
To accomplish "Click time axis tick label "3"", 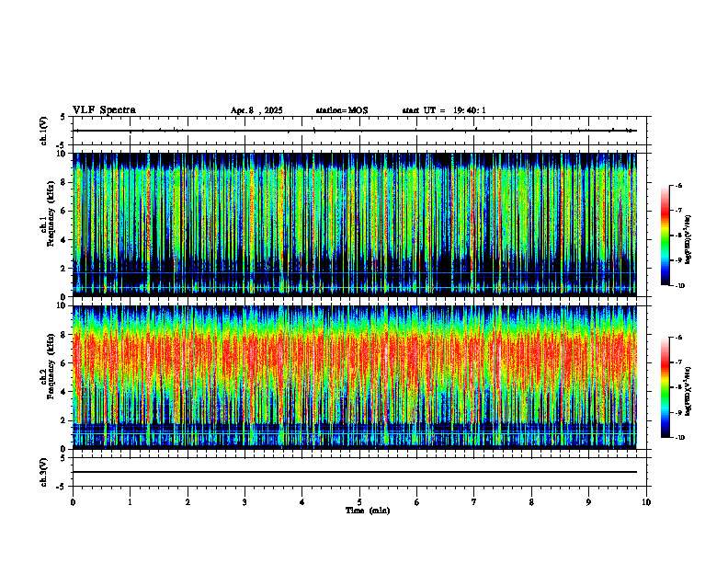I will 245,502.
